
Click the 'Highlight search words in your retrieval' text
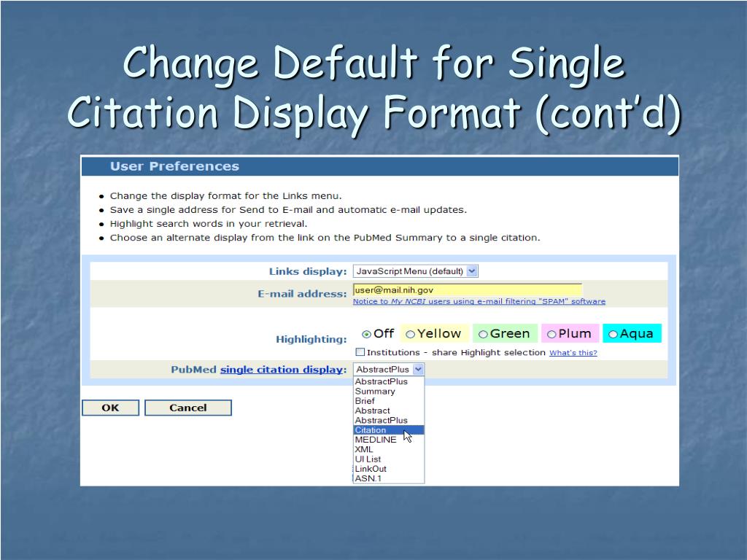208,224
